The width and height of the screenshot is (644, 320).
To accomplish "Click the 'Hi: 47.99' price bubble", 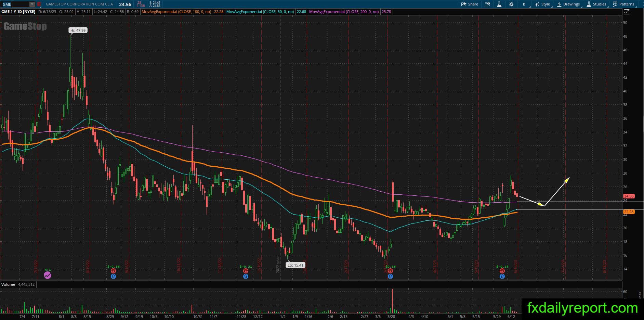I will [x=78, y=30].
